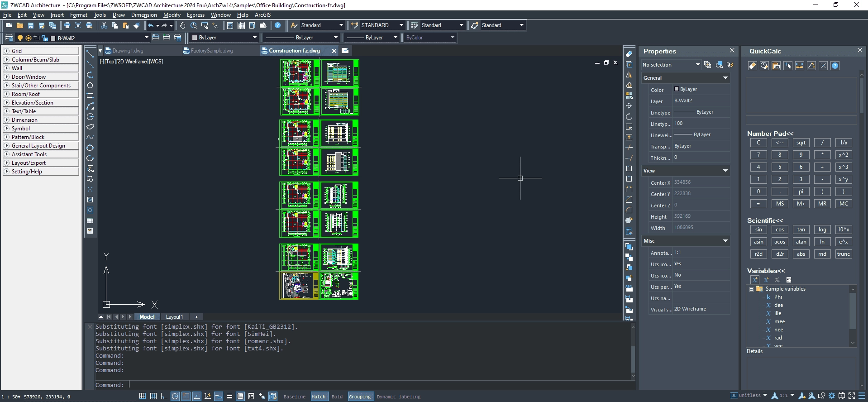Image resolution: width=868 pixels, height=402 pixels.
Task: Click the Match Properties brush icon
Action: (x=137, y=25)
